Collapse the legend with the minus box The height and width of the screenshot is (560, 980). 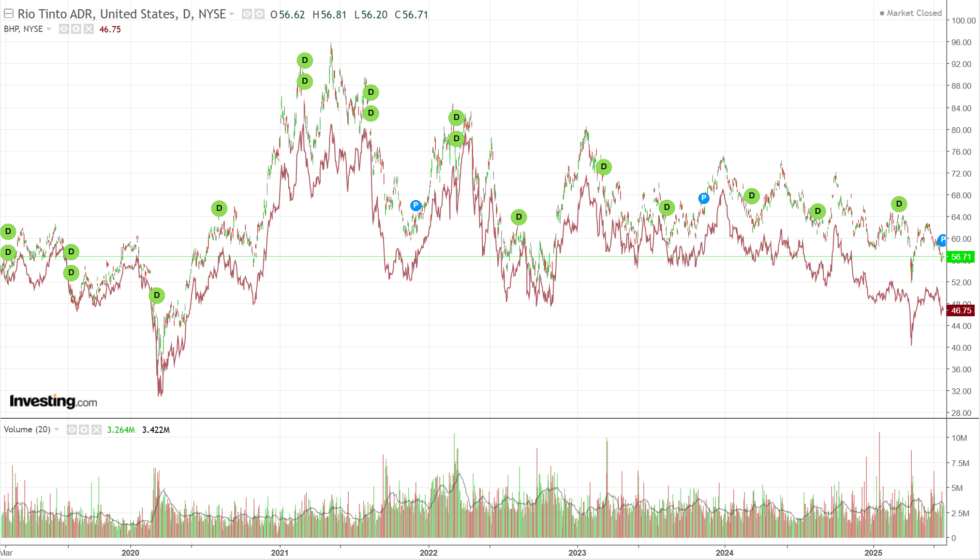pyautogui.click(x=8, y=14)
